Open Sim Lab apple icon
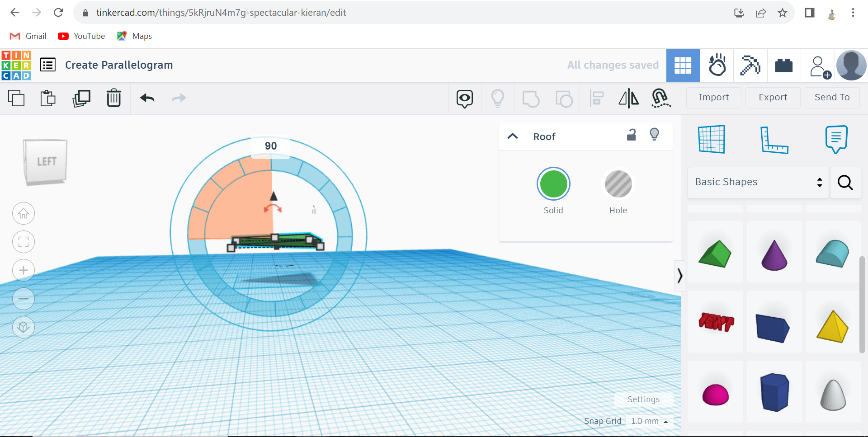This screenshot has height=437, width=868. (x=717, y=66)
